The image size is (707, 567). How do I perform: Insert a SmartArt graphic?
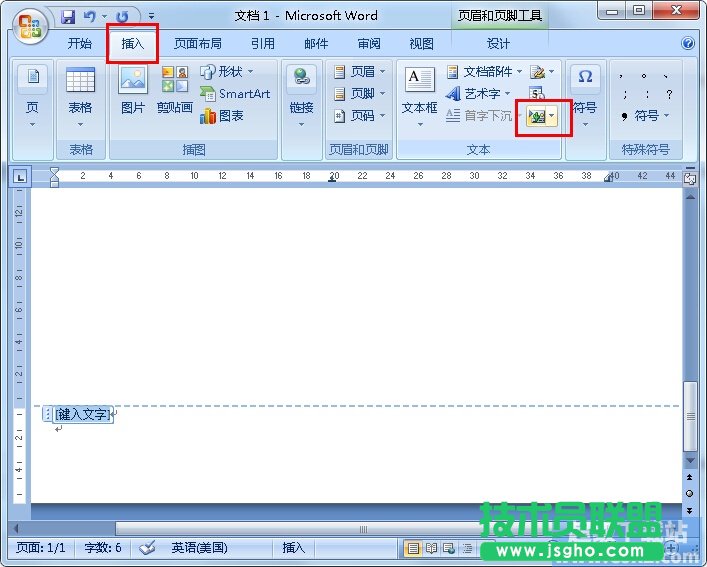pos(235,94)
